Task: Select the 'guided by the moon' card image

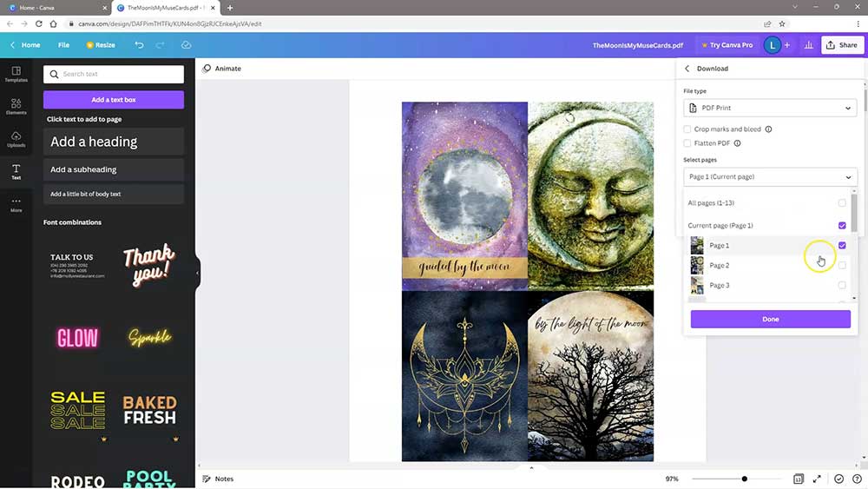Action: pyautogui.click(x=464, y=196)
